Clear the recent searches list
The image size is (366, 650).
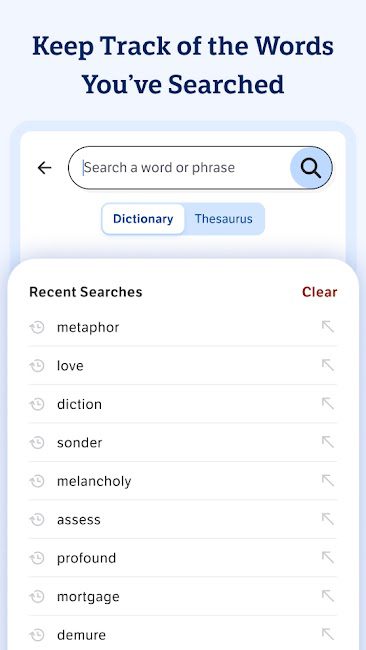pyautogui.click(x=320, y=292)
